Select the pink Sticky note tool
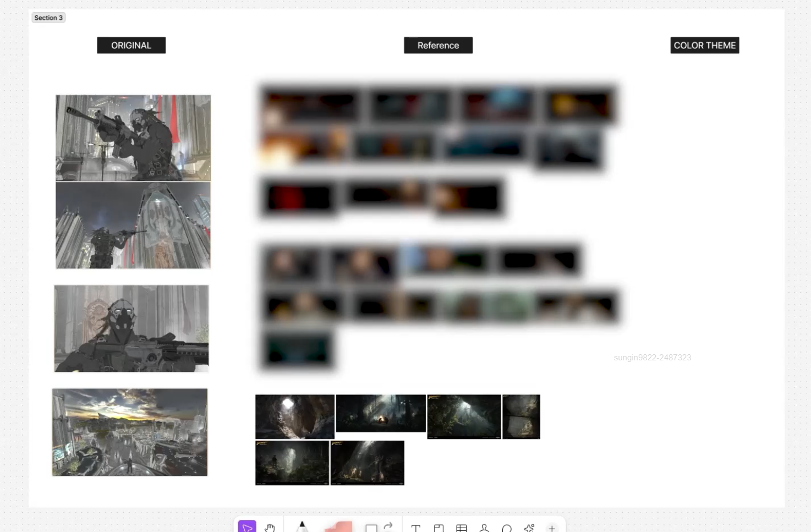The image size is (811, 532). point(338,526)
